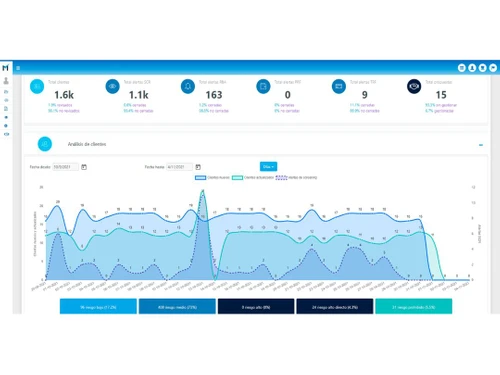
Task: Open the bottom eye item in left sidebar
Action: click(6, 134)
